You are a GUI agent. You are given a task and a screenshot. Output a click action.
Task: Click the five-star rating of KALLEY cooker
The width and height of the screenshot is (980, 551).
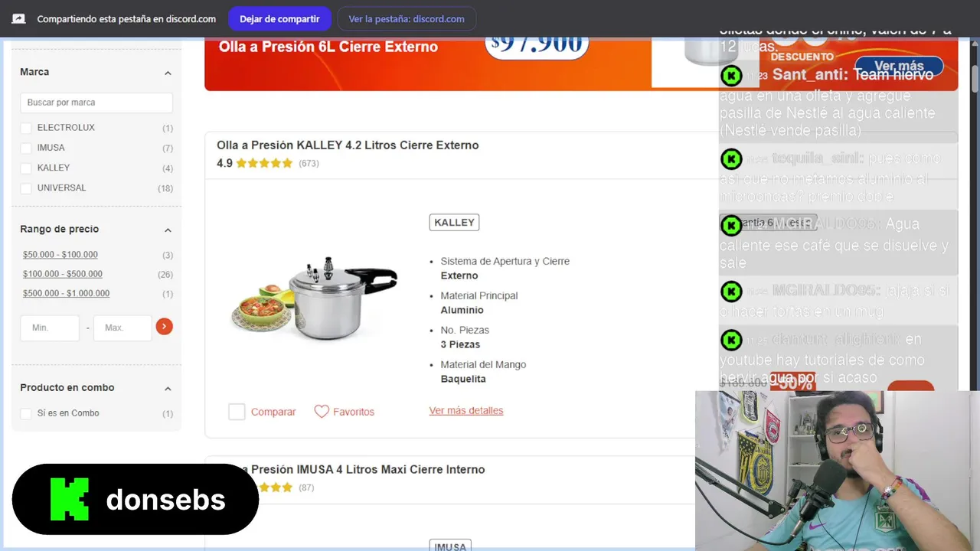click(x=264, y=163)
